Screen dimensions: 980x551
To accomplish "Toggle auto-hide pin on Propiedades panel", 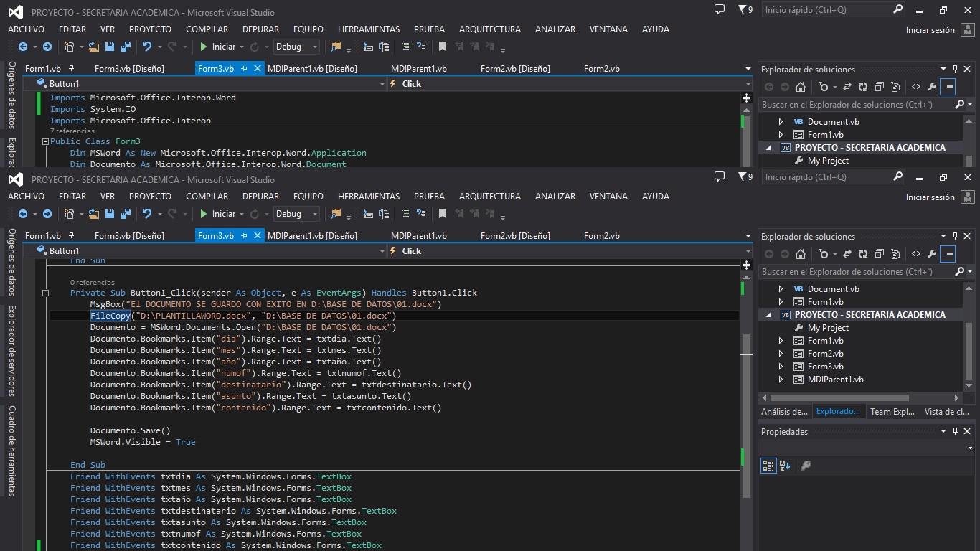I will 955,432.
